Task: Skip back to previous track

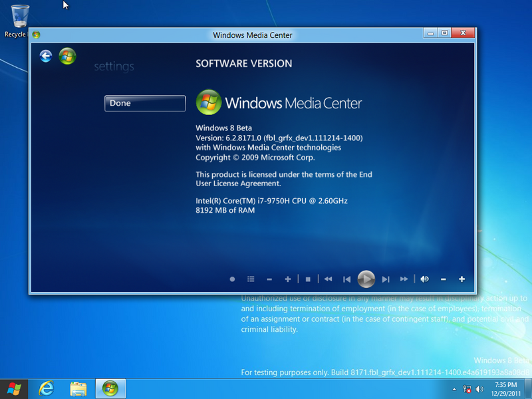Action: point(346,279)
